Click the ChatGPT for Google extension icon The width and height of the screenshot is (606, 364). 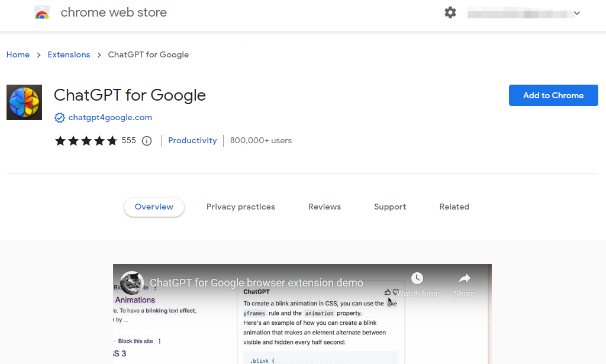click(24, 102)
